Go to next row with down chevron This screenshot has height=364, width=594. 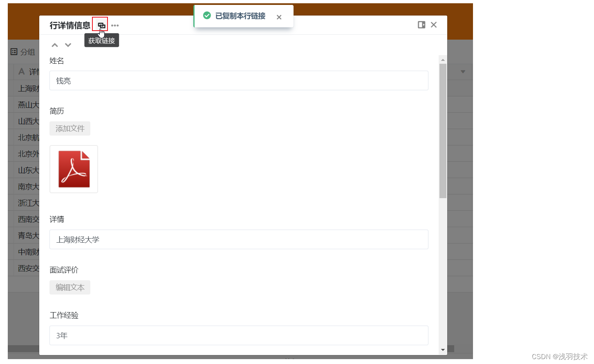click(68, 45)
